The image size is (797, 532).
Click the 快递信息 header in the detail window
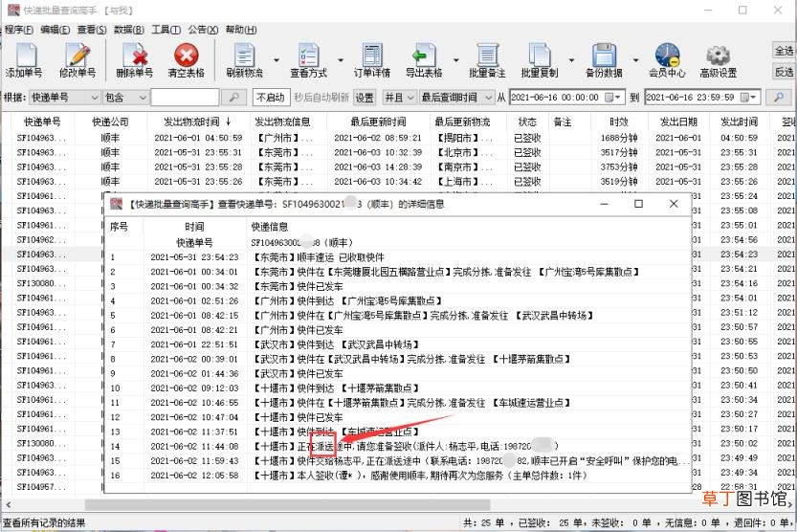[270, 227]
